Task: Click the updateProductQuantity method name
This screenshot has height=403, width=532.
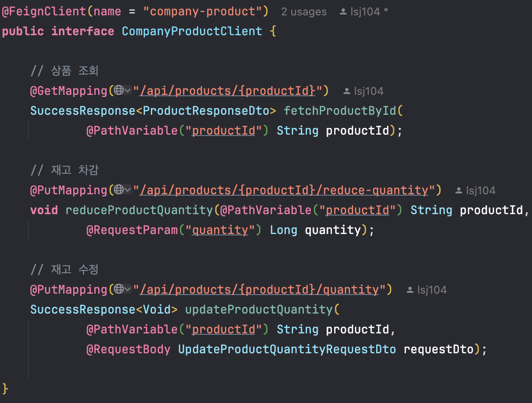Action: tap(259, 309)
